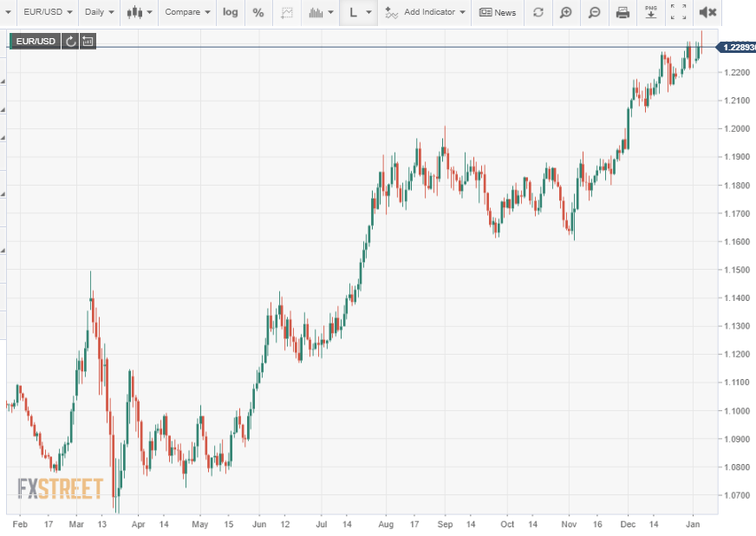Show News on the chart
This screenshot has height=536, width=756.
pos(498,12)
